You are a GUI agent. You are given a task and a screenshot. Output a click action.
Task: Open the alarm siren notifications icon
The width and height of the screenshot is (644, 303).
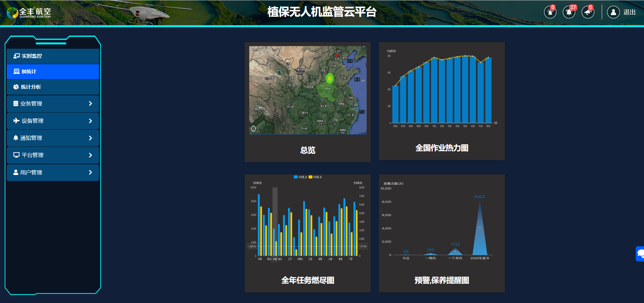pos(550,12)
